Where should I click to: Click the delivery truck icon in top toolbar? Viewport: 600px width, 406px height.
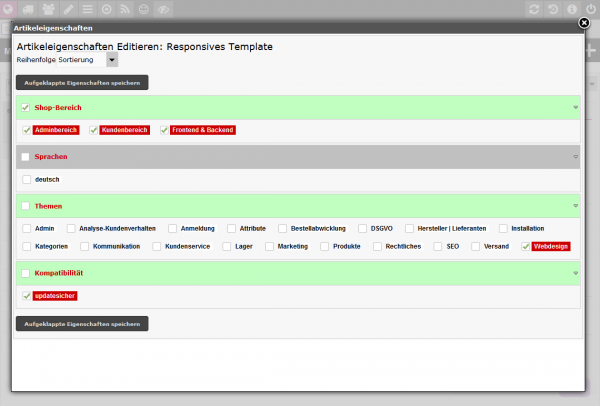(x=28, y=9)
